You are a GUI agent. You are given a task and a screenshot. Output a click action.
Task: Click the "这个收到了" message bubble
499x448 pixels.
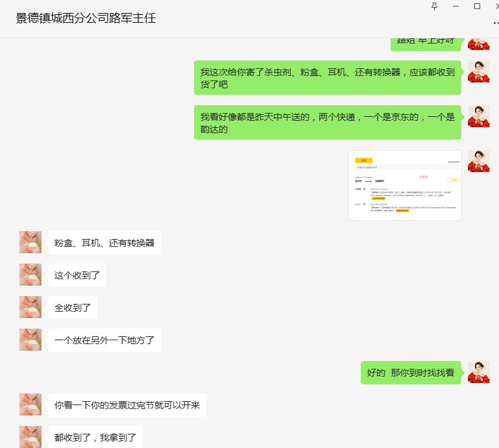pos(77,275)
